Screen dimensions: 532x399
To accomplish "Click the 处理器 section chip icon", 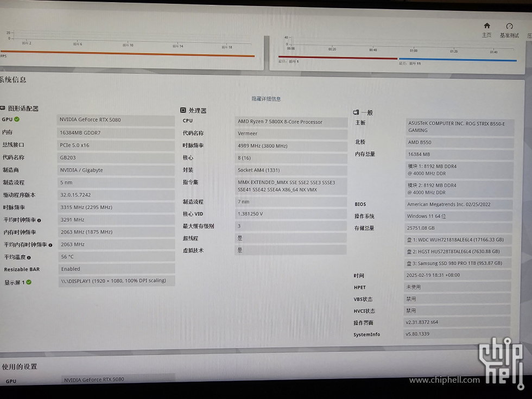I will (x=183, y=110).
